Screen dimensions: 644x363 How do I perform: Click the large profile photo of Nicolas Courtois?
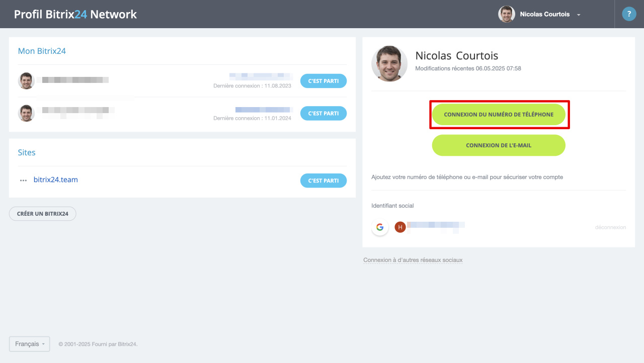click(x=389, y=64)
